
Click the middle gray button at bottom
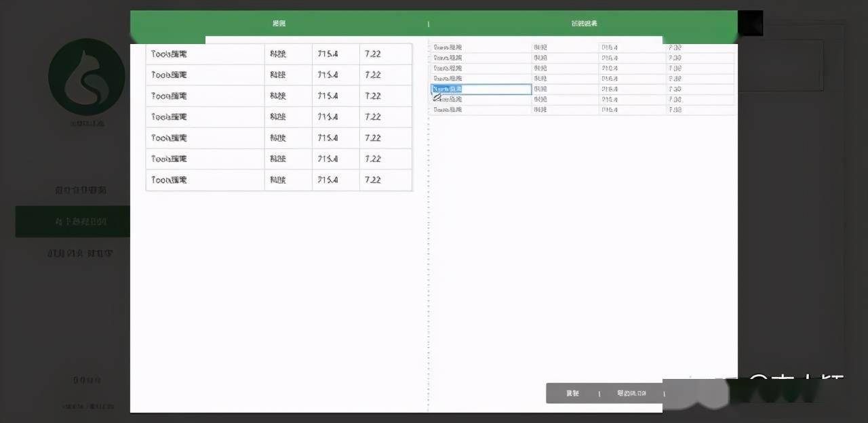(631, 393)
